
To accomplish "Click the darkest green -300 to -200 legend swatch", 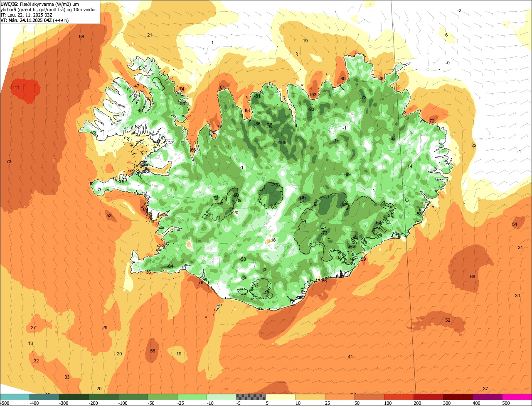I will (74, 397).
